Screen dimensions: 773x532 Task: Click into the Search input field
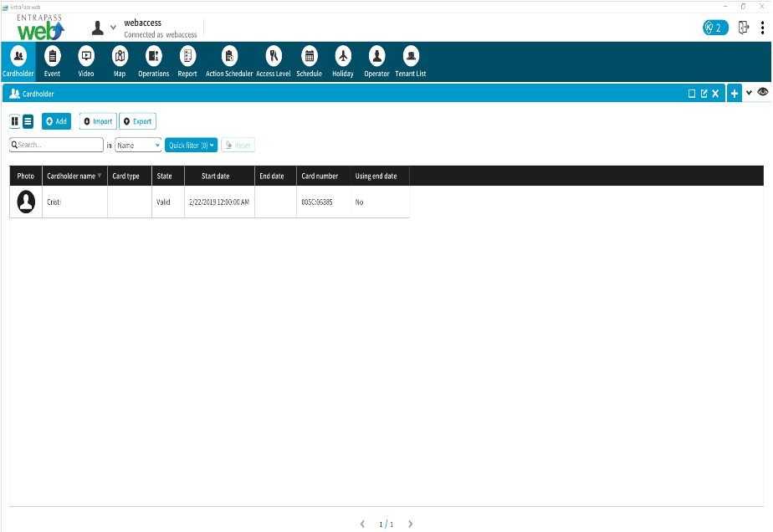click(x=59, y=145)
